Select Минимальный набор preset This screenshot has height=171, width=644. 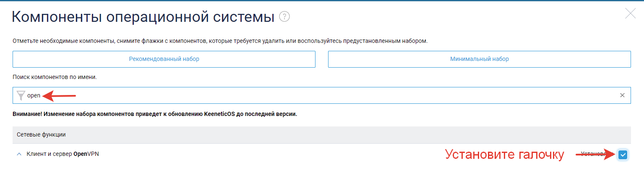pyautogui.click(x=480, y=59)
